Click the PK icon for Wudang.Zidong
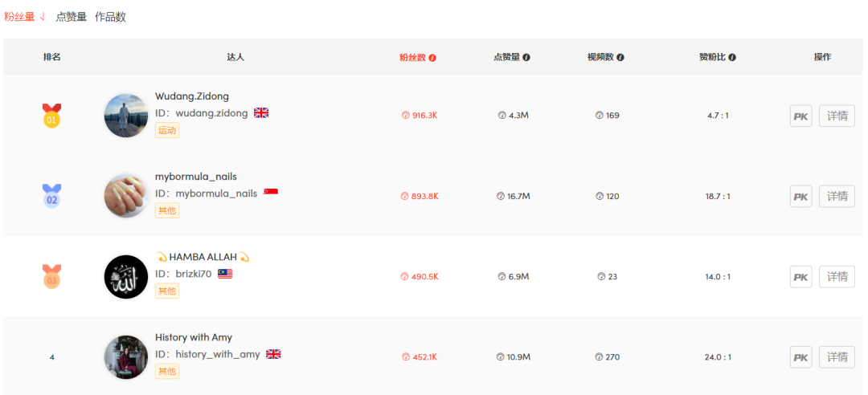This screenshot has width=868, height=395. 801,116
